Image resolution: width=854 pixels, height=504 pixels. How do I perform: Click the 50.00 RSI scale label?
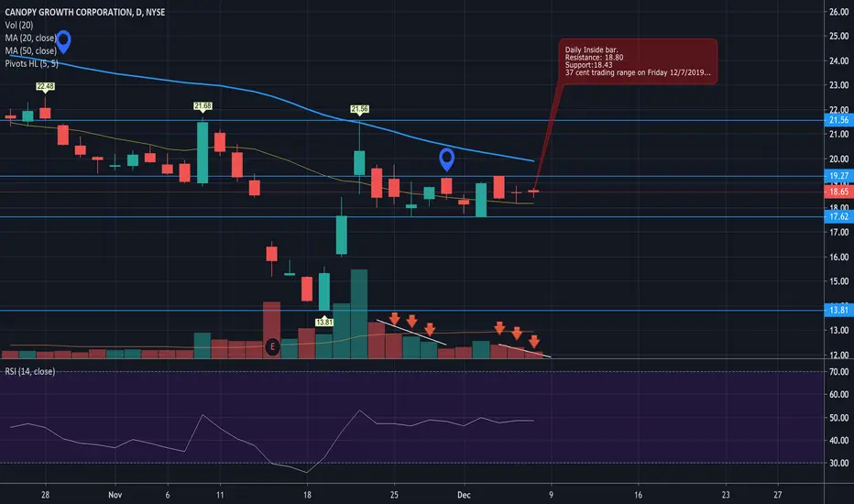(x=838, y=418)
